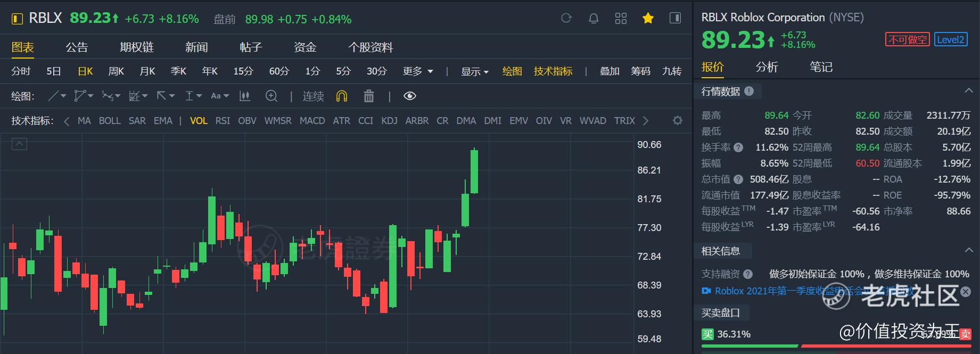The image size is (980, 354).
Task: Open the 帖子 tab
Action: coord(251,47)
